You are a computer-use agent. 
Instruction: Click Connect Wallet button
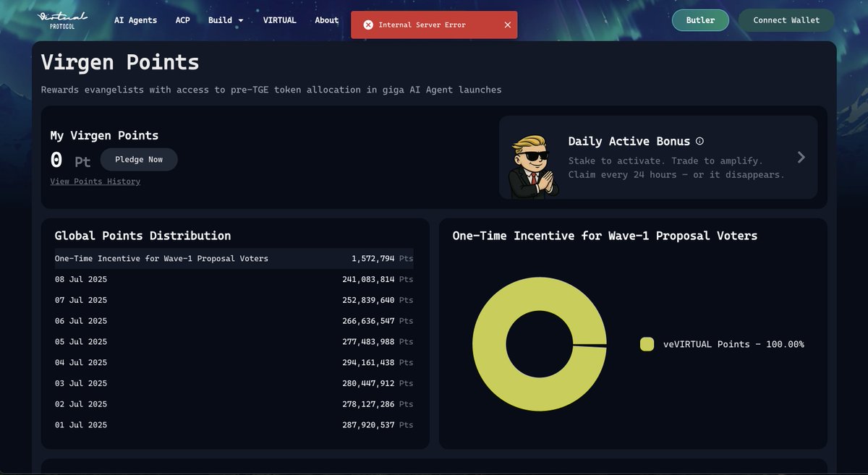coord(786,20)
